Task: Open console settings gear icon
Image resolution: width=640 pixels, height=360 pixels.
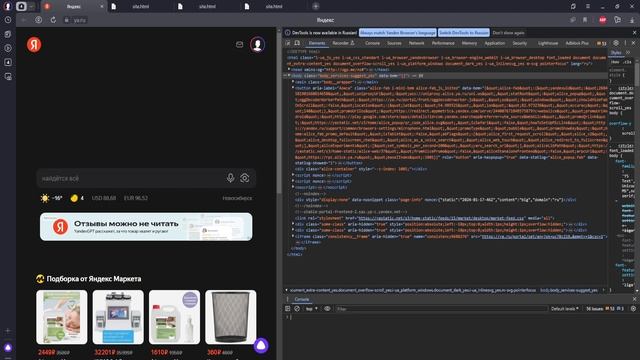Action: pyautogui.click(x=633, y=309)
